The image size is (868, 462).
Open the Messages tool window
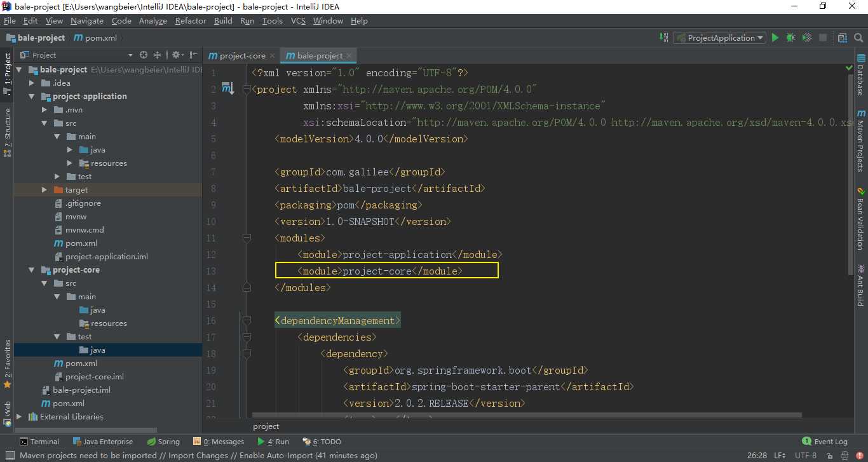coord(219,442)
